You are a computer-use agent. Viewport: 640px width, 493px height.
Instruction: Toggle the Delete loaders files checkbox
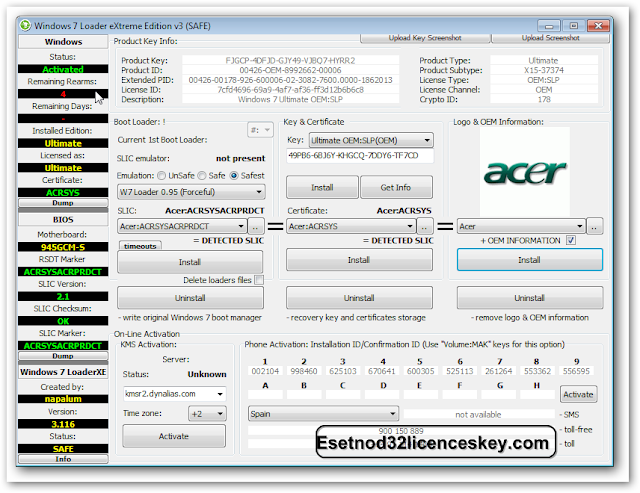pyautogui.click(x=259, y=280)
